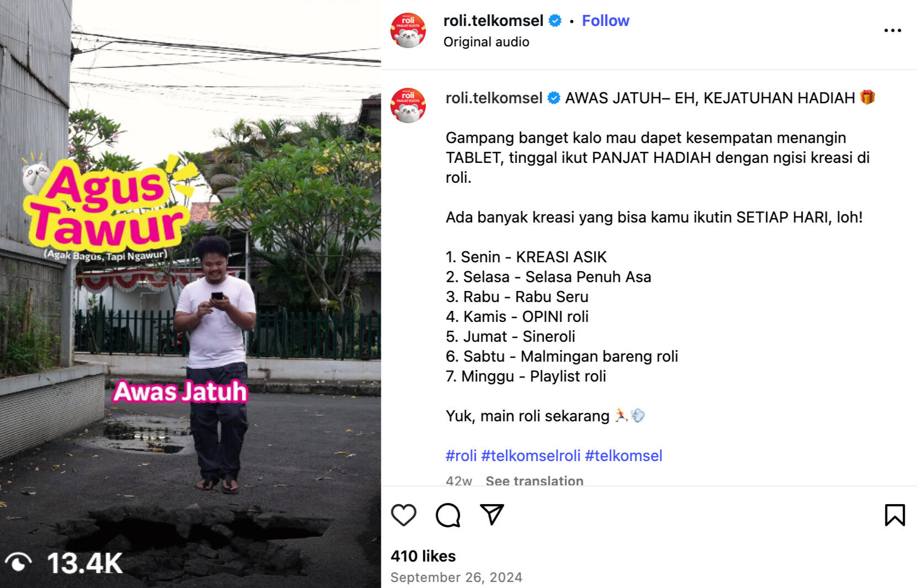917x588 pixels.
Task: Save post with bookmark icon
Action: click(895, 515)
